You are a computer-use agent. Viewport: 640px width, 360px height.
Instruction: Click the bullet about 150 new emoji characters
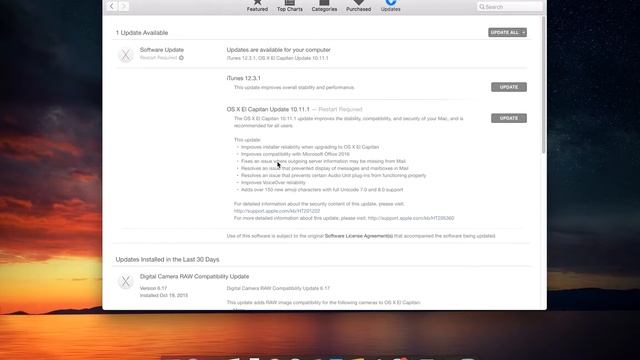click(322, 190)
